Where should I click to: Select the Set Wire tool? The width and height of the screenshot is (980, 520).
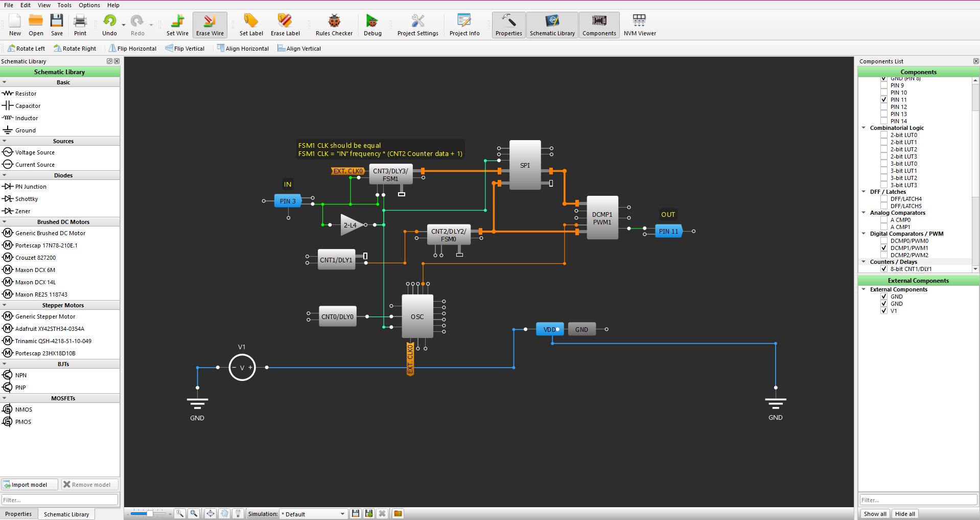[x=177, y=25]
